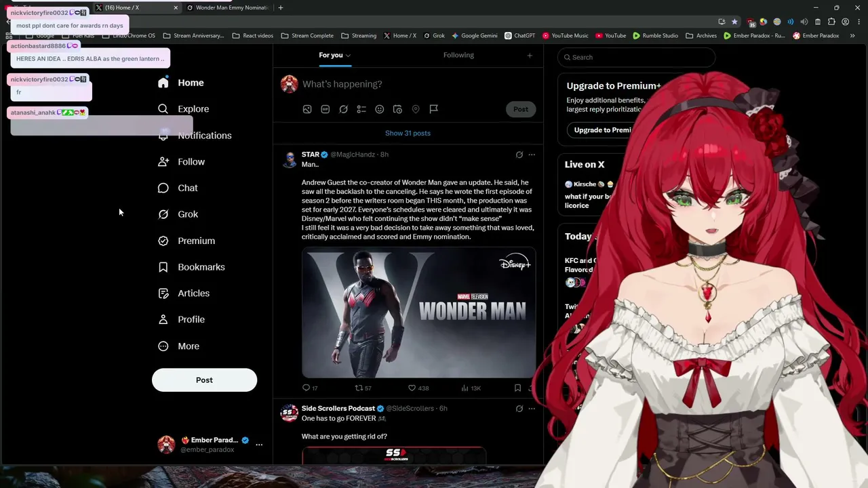Open the YouTube Music bookmark
The width and height of the screenshot is (868, 488).
tap(565, 36)
